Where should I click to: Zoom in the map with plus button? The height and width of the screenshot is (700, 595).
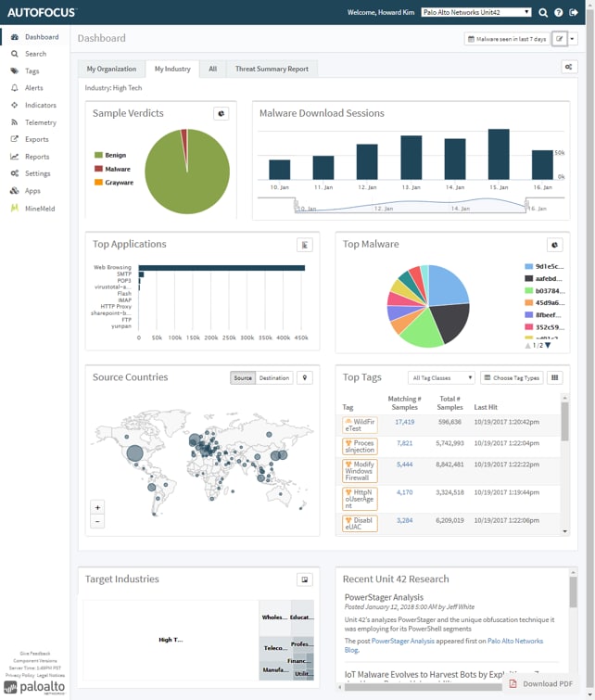coord(97,507)
